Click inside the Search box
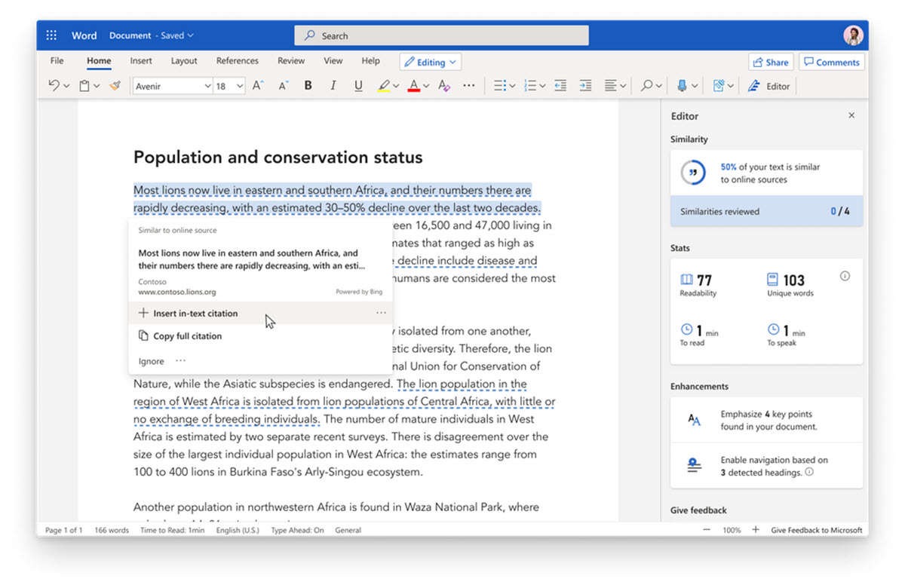The image size is (905, 588). [x=441, y=35]
